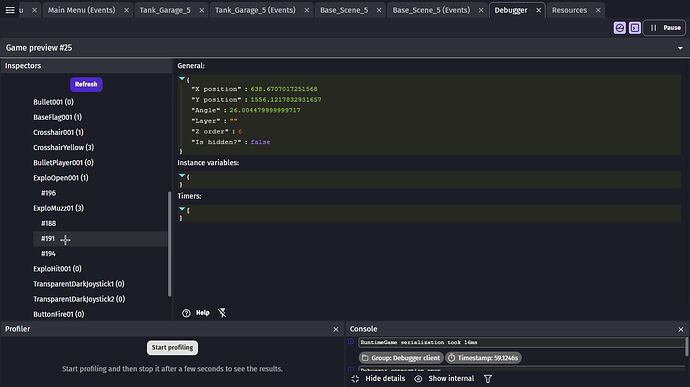Switch to Base_Scene_5 (Events) tab
Screen dimensions: 690x387
point(431,10)
